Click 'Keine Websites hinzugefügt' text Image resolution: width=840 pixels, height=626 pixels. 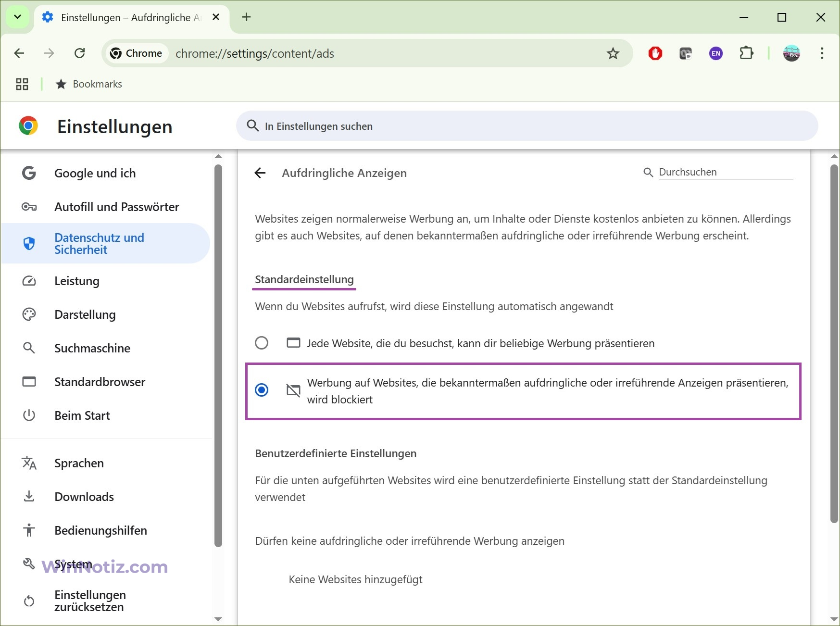coord(355,579)
